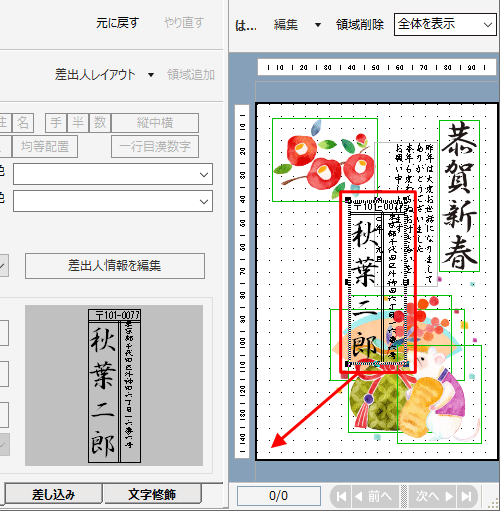
Task: Click 差出人情報を編集 button
Action: click(x=115, y=266)
